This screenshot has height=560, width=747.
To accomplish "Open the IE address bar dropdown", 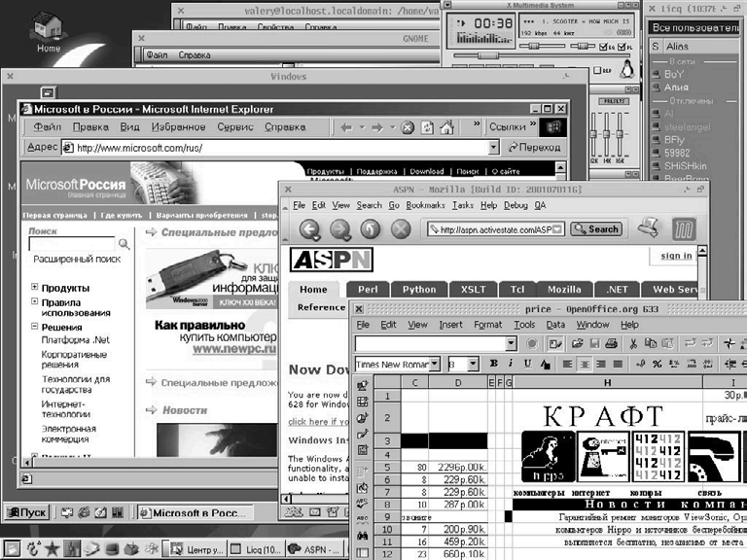I will tap(494, 147).
